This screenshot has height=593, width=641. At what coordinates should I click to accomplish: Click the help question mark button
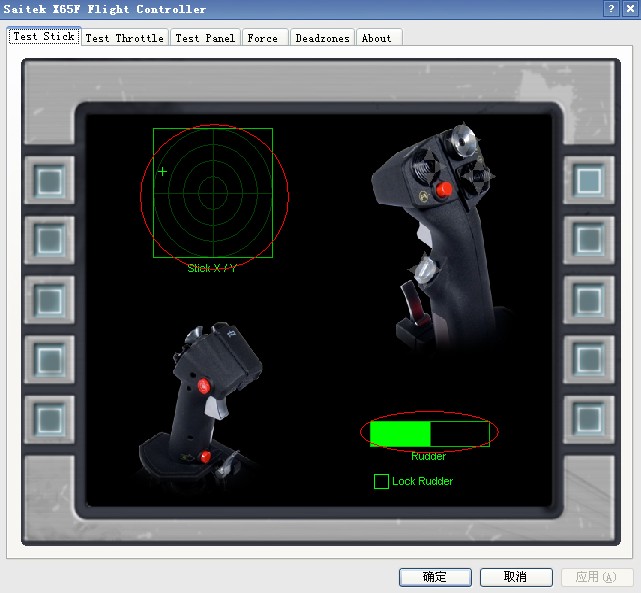[611, 9]
